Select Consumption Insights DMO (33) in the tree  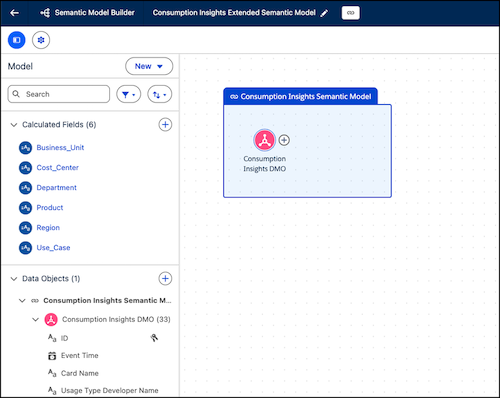(x=116, y=320)
